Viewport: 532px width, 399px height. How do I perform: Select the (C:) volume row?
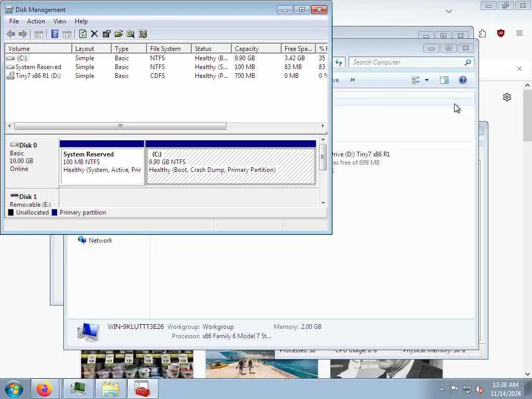(166, 58)
